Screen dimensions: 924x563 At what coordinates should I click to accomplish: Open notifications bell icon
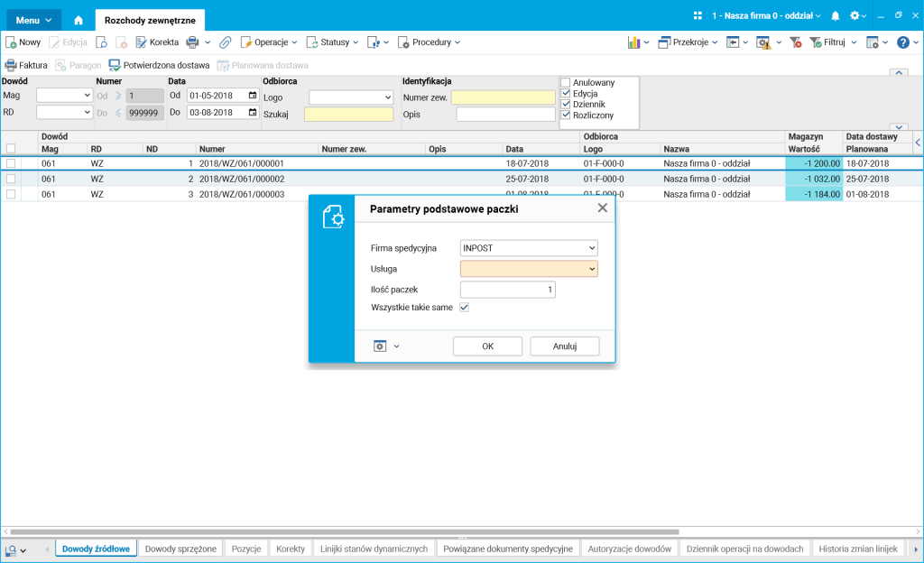point(835,16)
